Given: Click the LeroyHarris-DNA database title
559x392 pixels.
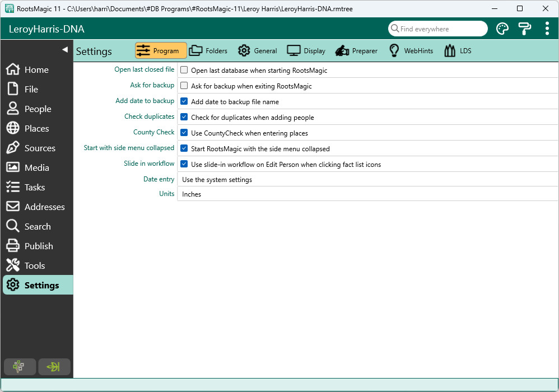Looking at the screenshot, I should (x=46, y=29).
